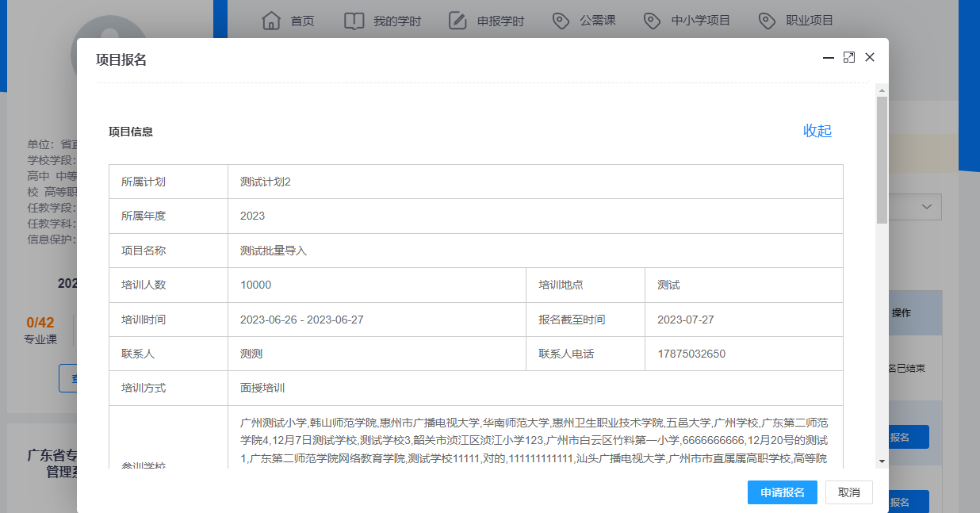The height and width of the screenshot is (513, 980).
Task: Click the book icon beside 我的学时
Action: point(354,21)
